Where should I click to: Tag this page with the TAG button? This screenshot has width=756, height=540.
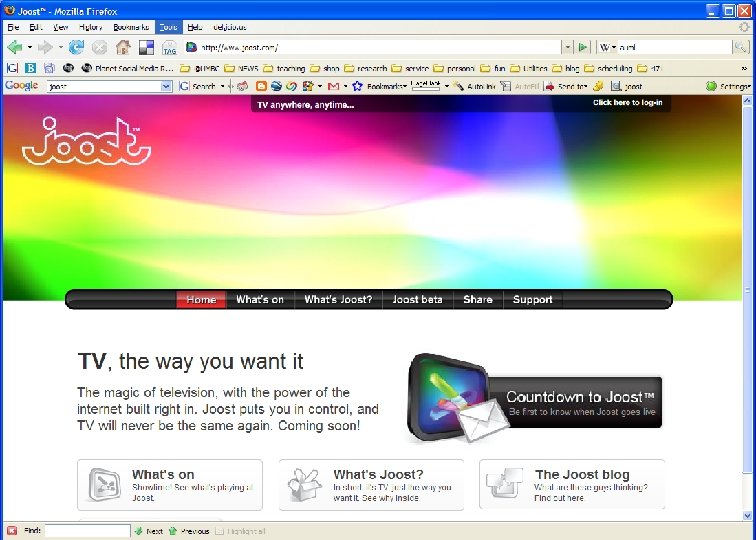169,47
